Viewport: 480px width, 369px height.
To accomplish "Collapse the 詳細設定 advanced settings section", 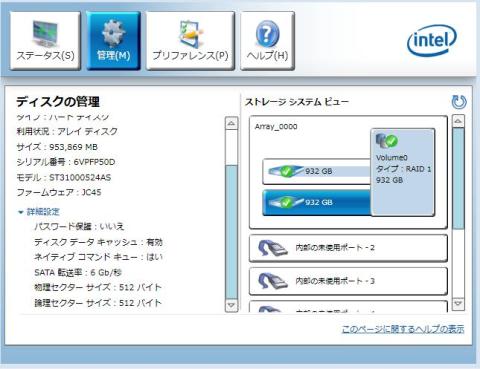I will [x=39, y=212].
